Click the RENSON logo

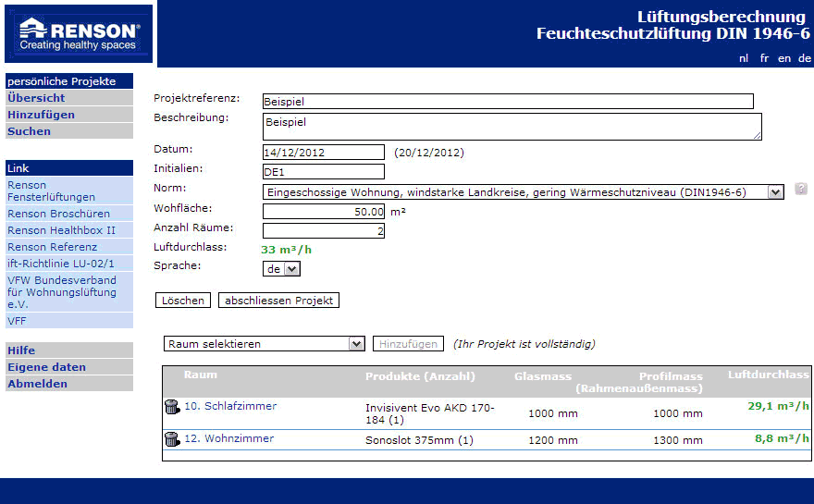pos(79,33)
